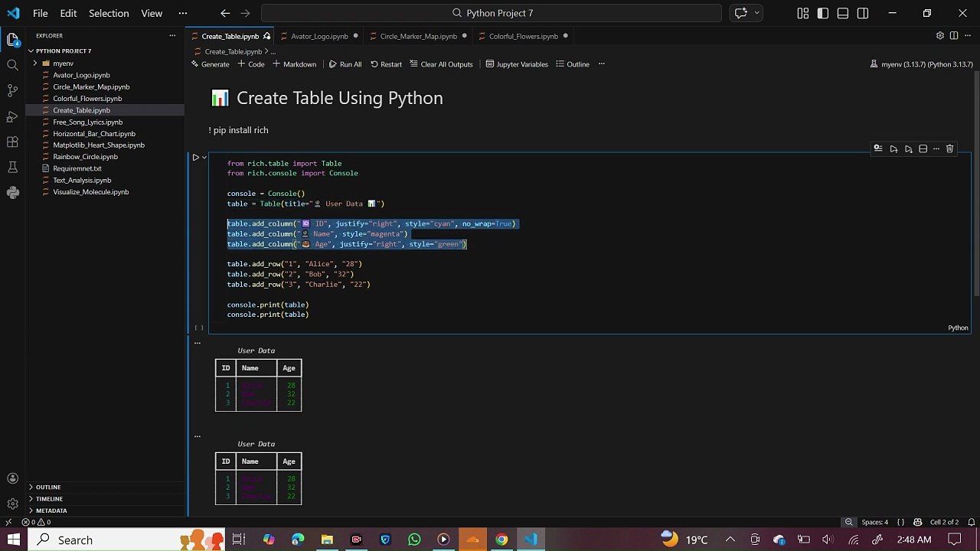The width and height of the screenshot is (980, 551).
Task: Click the Restart kernel button
Action: tap(386, 64)
